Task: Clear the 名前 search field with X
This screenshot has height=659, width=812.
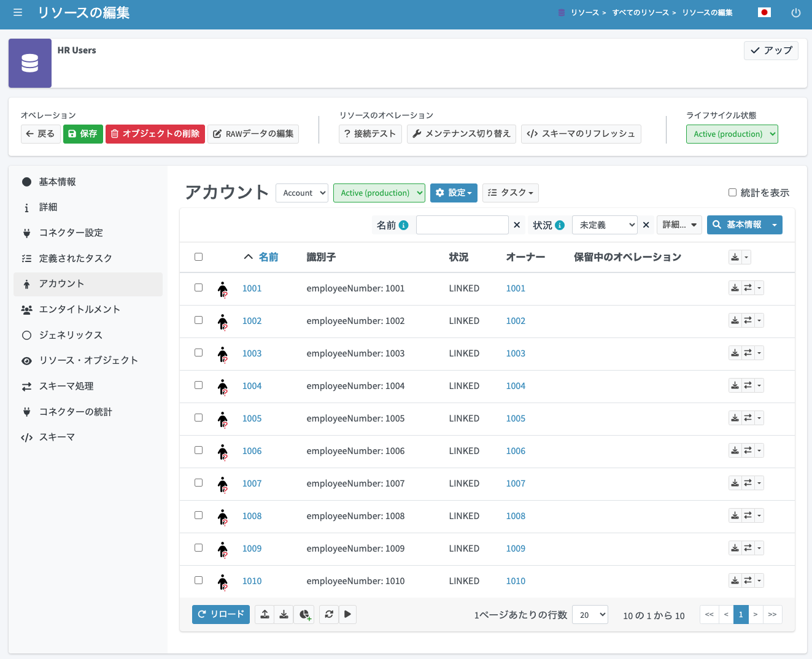Action: (517, 225)
